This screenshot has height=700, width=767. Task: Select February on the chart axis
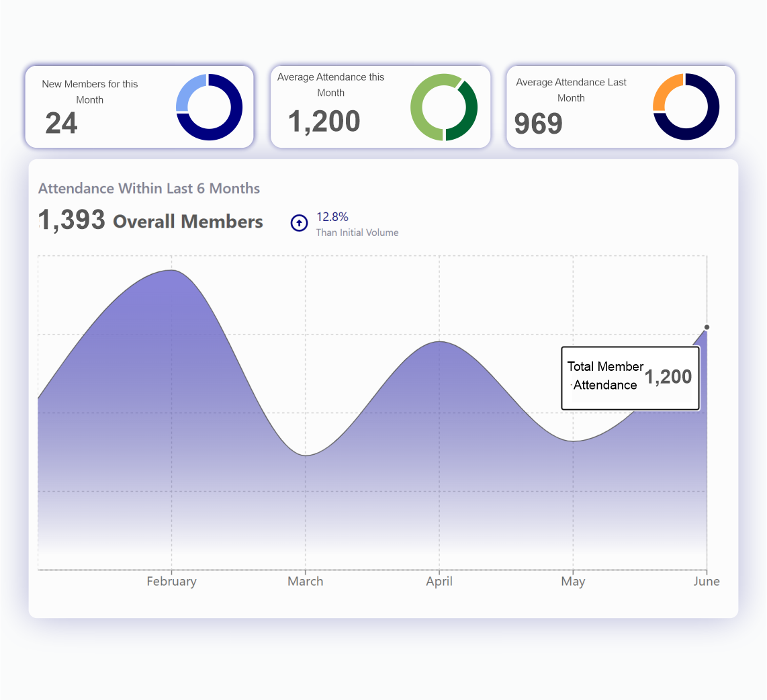tap(171, 581)
